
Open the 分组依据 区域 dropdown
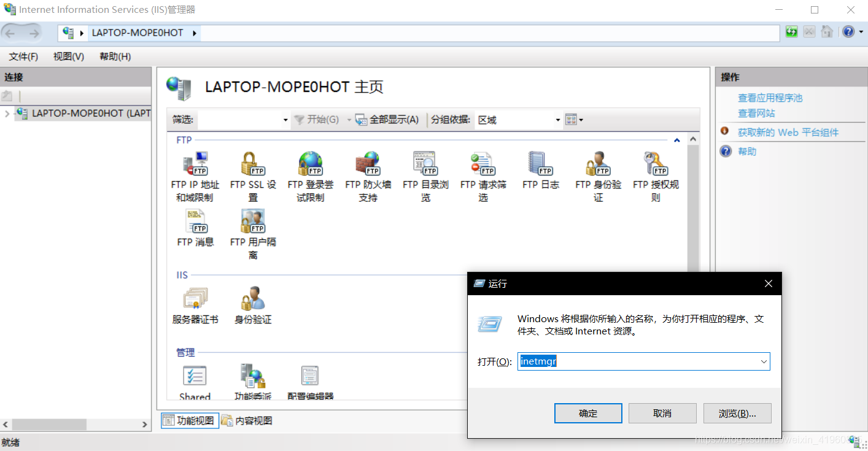(x=558, y=120)
